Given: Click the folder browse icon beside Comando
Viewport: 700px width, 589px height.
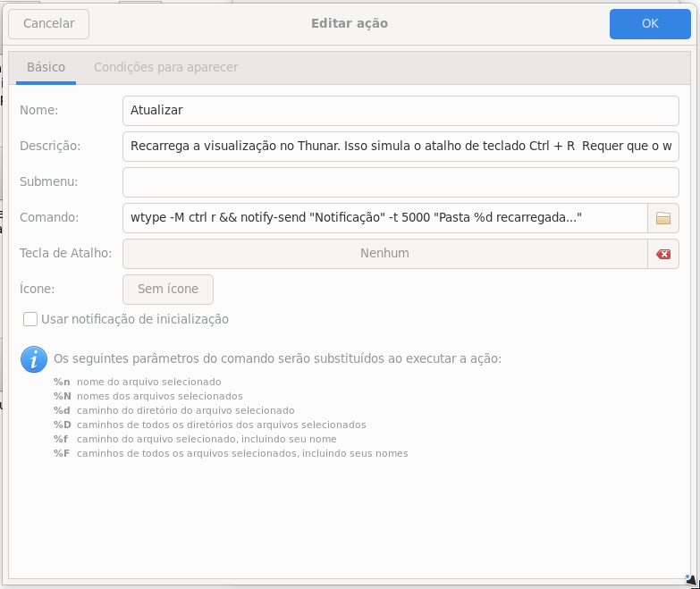Looking at the screenshot, I should [x=663, y=218].
